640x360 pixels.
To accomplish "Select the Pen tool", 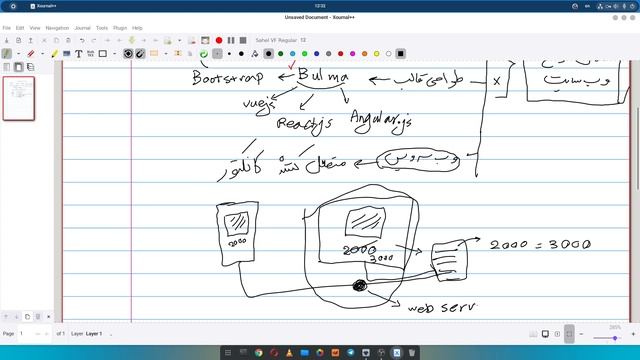I will tap(7, 53).
